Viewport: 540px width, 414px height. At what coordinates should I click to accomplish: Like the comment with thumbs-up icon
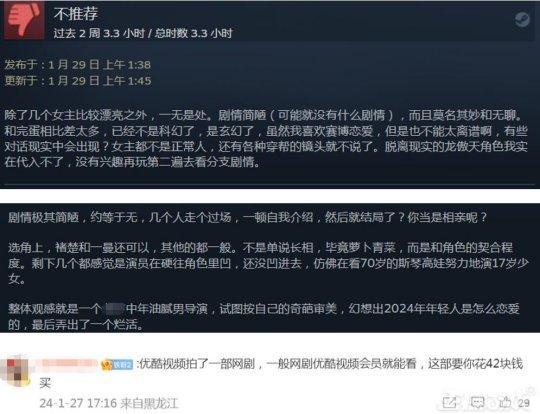click(505, 402)
